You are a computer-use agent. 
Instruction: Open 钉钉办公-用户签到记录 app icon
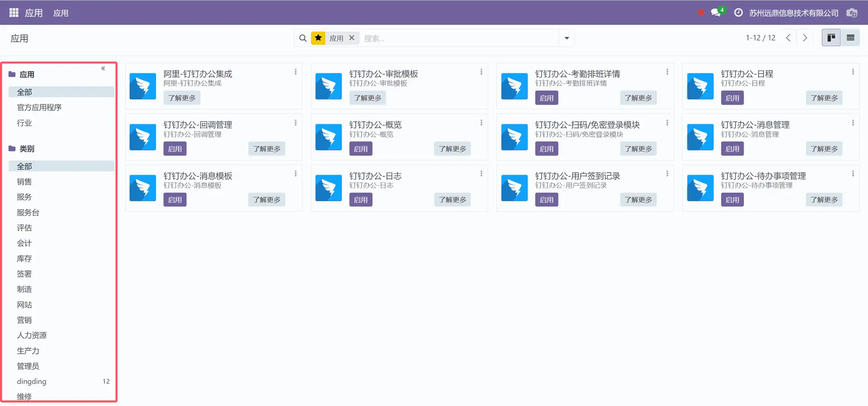click(514, 189)
